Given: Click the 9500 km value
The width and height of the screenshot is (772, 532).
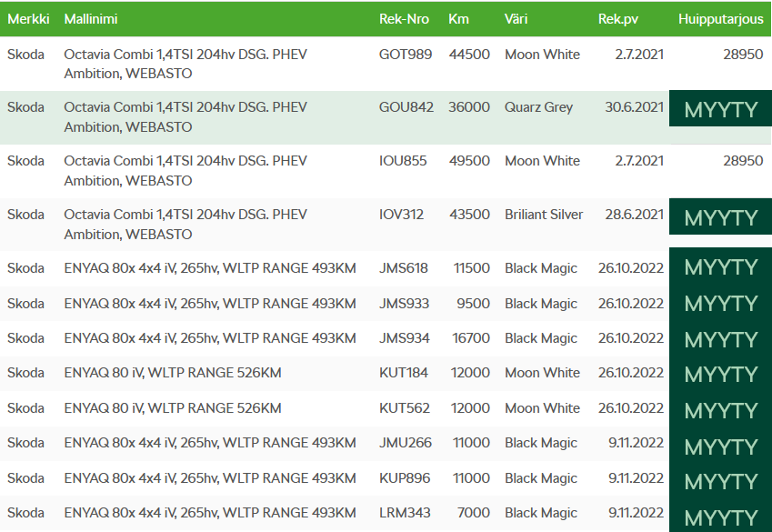Looking at the screenshot, I should coord(473,304).
